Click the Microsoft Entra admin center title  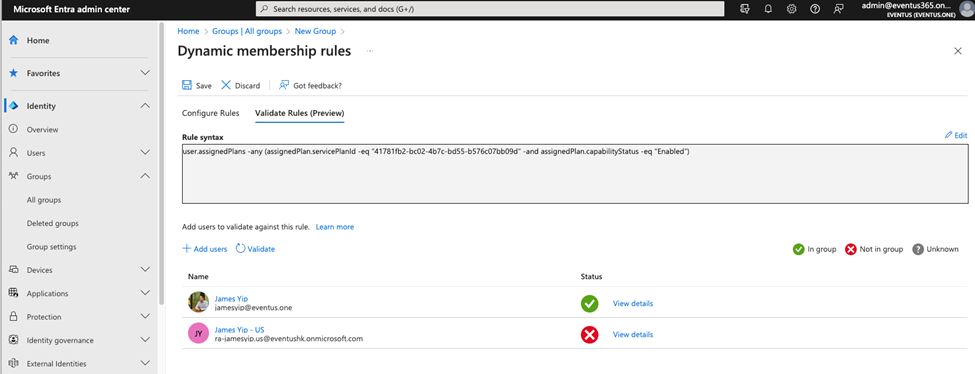point(72,9)
